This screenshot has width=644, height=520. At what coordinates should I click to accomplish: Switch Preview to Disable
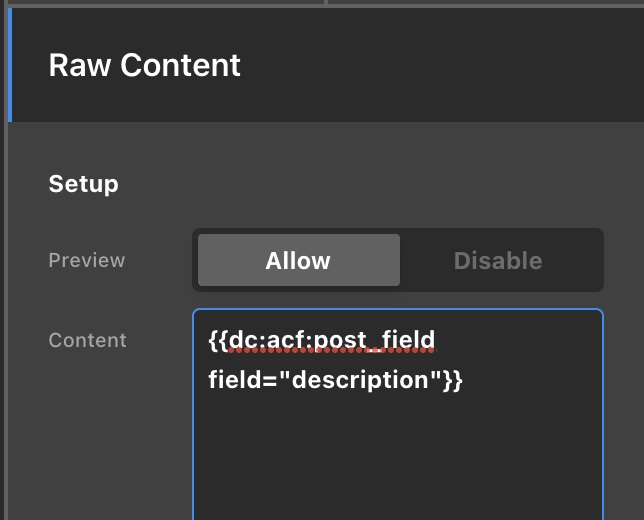(497, 261)
